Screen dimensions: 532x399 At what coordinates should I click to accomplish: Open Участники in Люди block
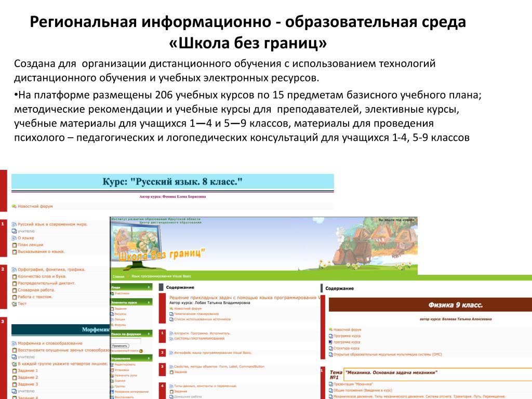click(x=122, y=293)
